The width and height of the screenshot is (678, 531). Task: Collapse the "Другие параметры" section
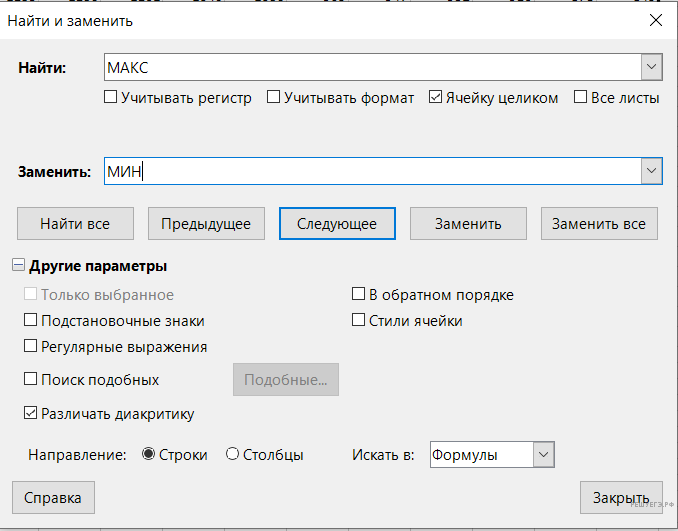18,267
